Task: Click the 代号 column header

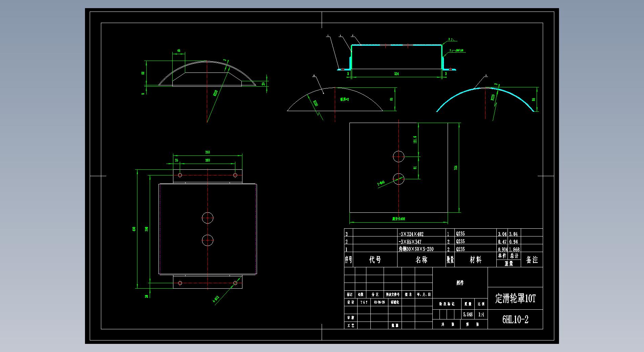Action: pos(375,260)
